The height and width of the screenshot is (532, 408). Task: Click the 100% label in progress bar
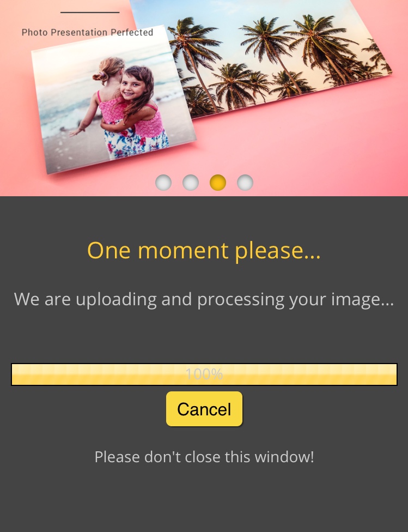[x=204, y=374]
